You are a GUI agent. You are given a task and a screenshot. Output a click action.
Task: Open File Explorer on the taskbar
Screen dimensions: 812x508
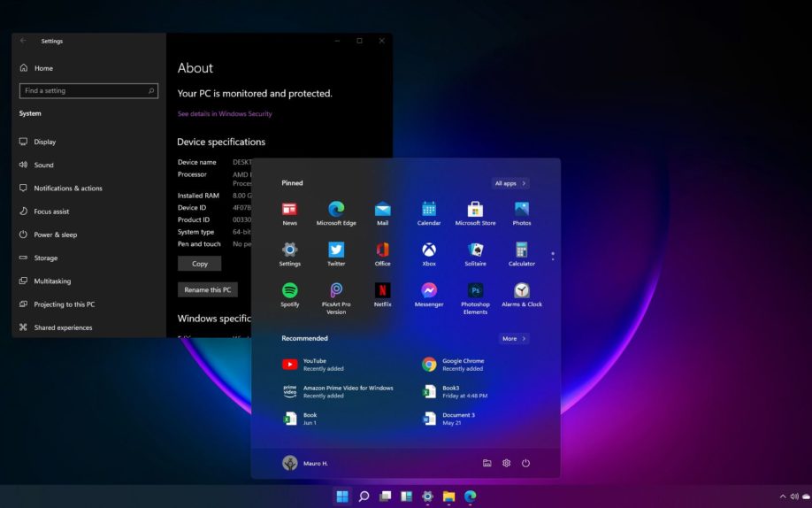448,496
